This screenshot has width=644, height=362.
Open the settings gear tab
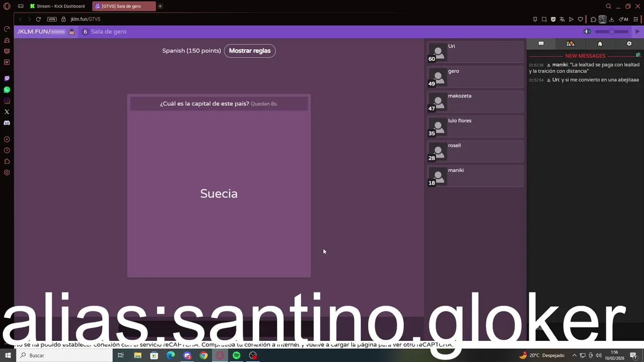[x=629, y=44]
